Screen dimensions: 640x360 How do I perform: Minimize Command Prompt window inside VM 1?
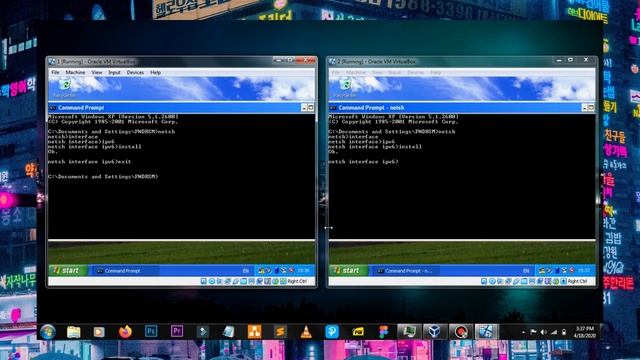coord(304,108)
